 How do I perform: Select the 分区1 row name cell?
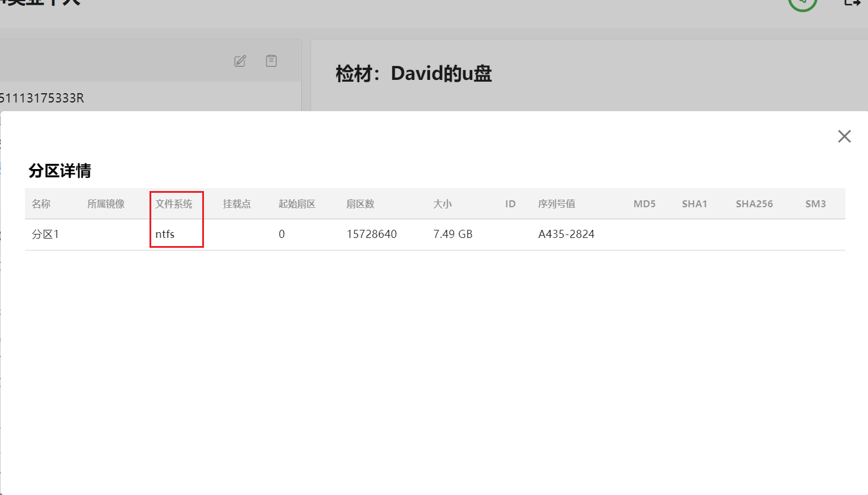point(45,234)
